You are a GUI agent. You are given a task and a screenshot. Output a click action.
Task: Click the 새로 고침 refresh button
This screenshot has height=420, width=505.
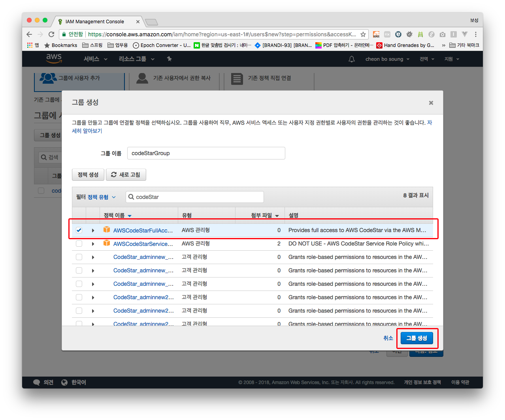coord(126,174)
